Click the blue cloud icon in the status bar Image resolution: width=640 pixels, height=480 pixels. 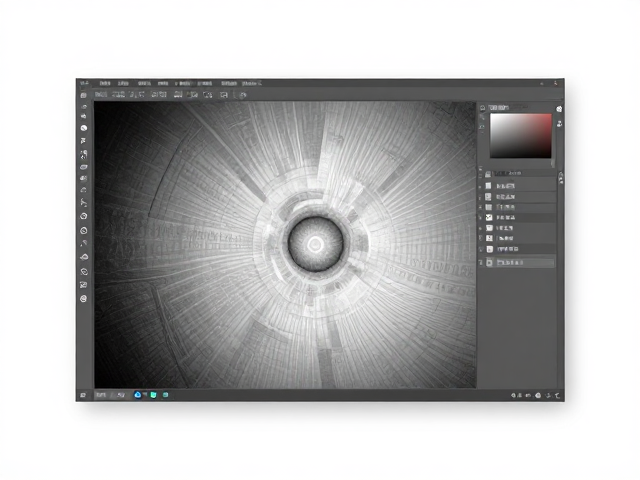click(x=138, y=395)
